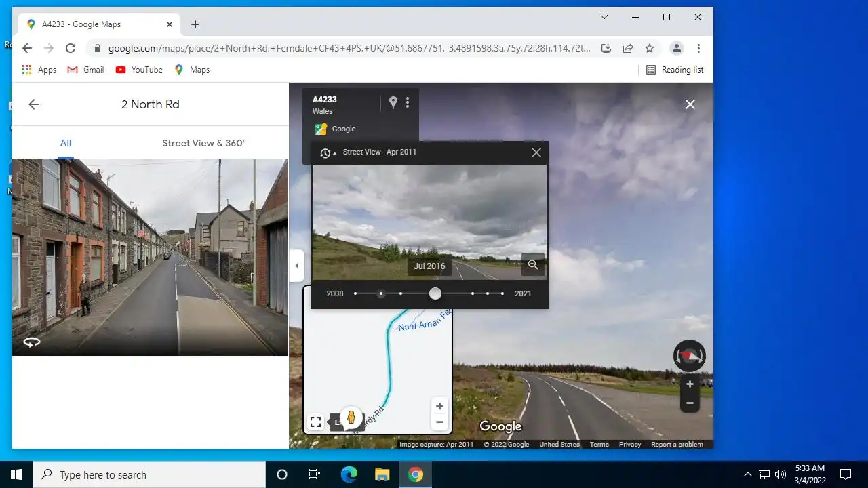Expand mini map with fullscreen icon
The height and width of the screenshot is (488, 868).
315,422
